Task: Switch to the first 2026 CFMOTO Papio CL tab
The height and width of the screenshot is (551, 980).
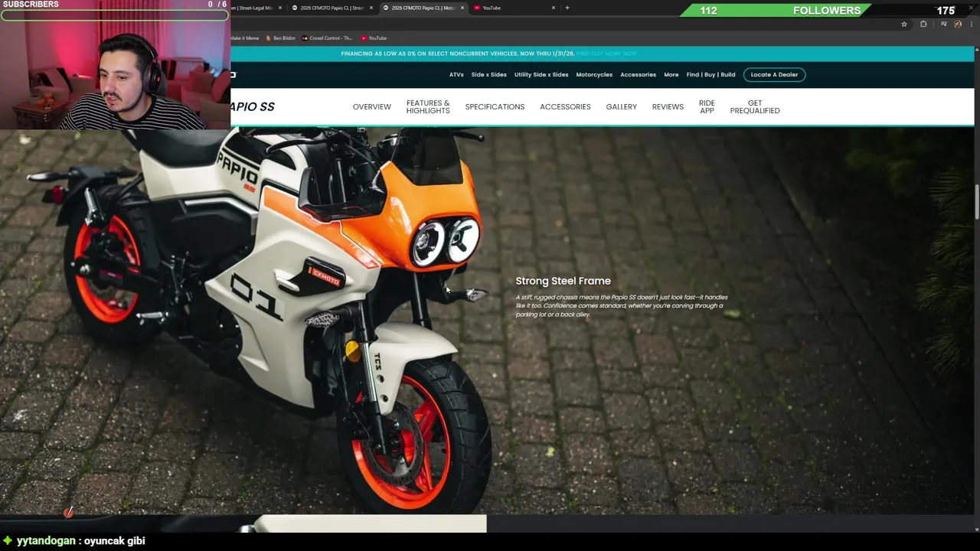Action: click(x=332, y=8)
